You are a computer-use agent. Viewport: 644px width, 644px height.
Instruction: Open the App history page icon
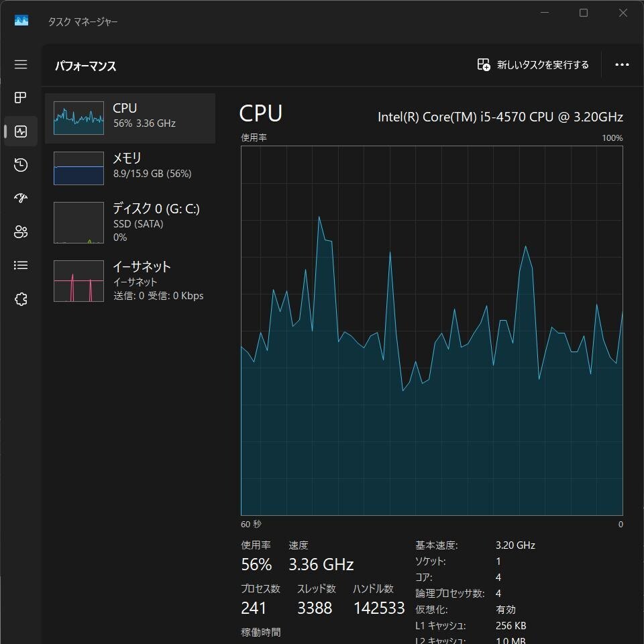(x=21, y=165)
